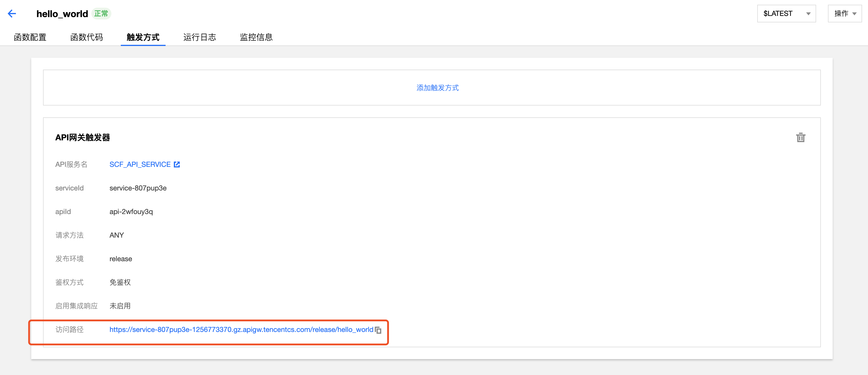Open the $LATEST version dropdown
The width and height of the screenshot is (868, 375).
coord(786,14)
